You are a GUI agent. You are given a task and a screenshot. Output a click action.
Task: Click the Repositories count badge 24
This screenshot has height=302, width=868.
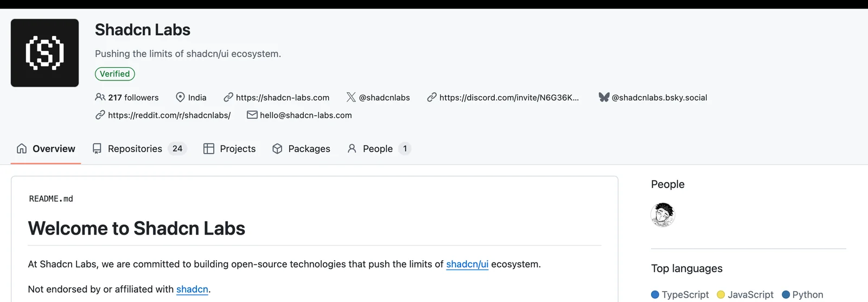pyautogui.click(x=177, y=148)
